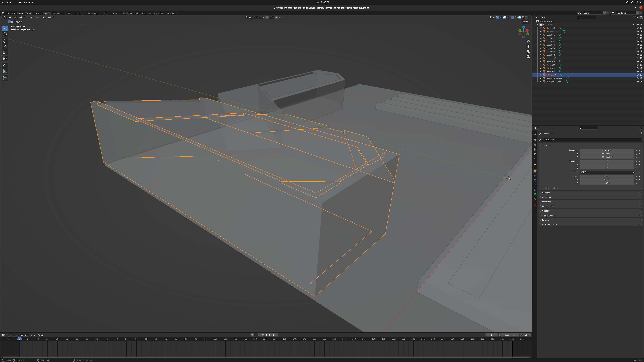Click the pan hand viewport gizmo
Image resolution: width=644 pixels, height=362 pixels.
pyautogui.click(x=528, y=46)
